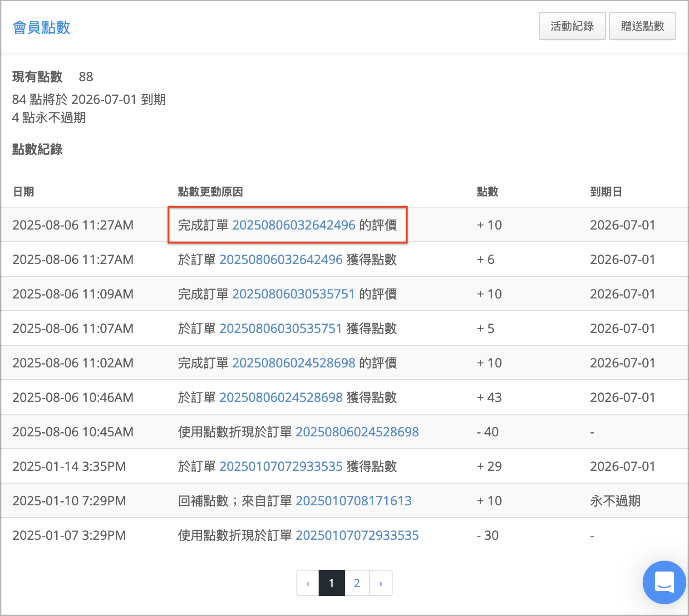Screen dimensions: 689x616
Task: Click the + 5 points value
Action: coord(486,328)
